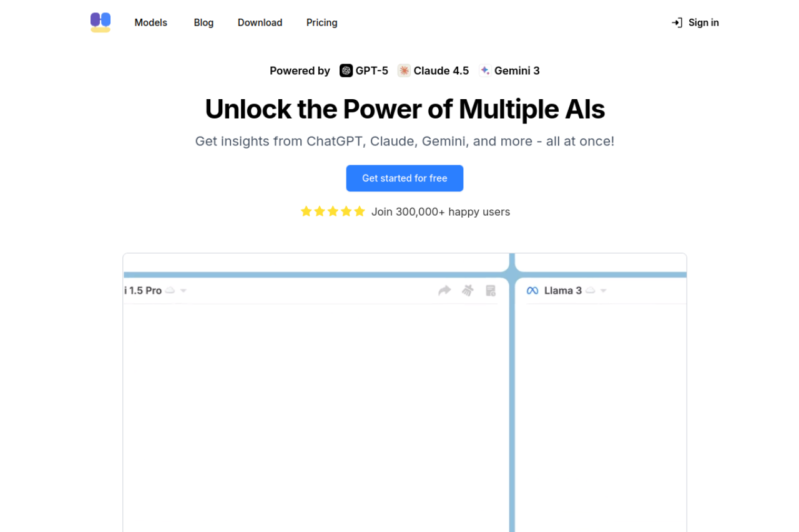Click the 'Claude 4.5' text label
Screen dimensions: 799x532
(x=441, y=71)
